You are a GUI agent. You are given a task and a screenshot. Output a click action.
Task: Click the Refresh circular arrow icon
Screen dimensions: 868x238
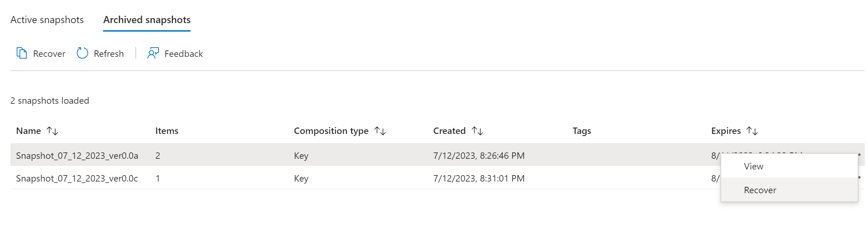82,53
